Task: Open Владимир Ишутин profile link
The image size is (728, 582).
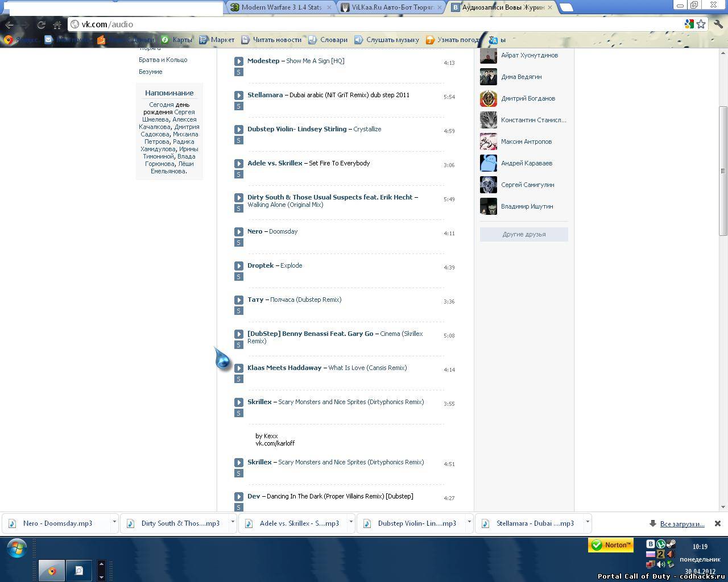Action: click(527, 206)
